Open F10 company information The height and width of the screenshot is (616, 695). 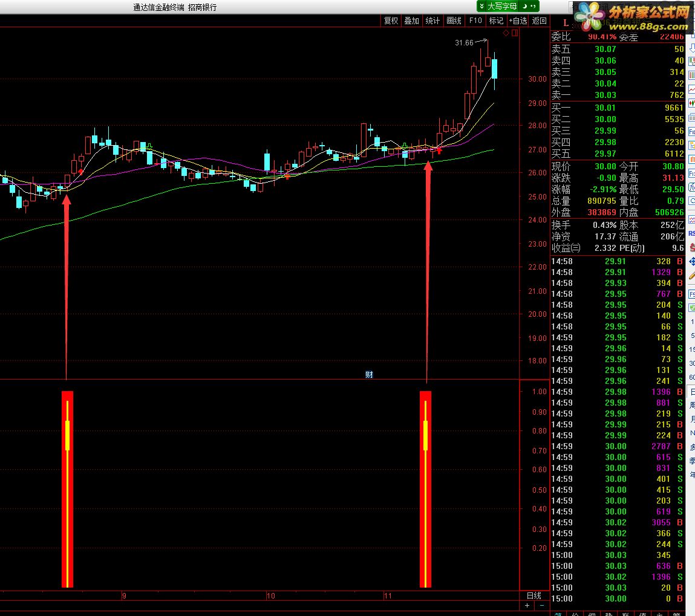click(475, 21)
